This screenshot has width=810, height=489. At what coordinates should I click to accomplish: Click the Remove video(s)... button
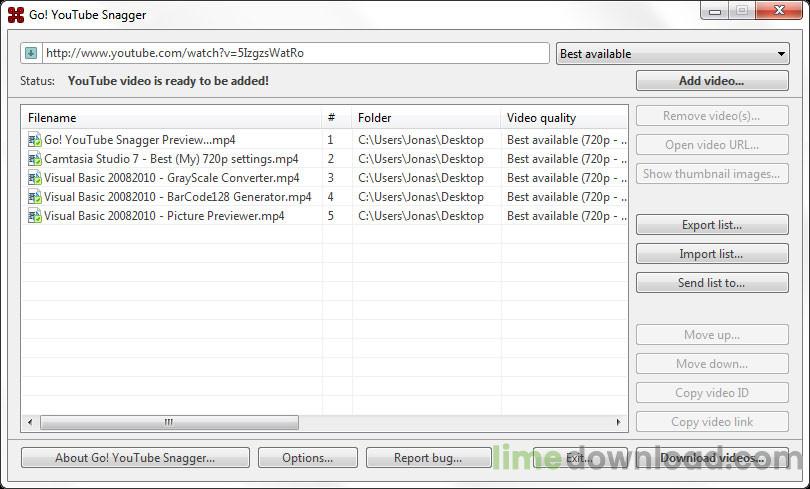(712, 116)
